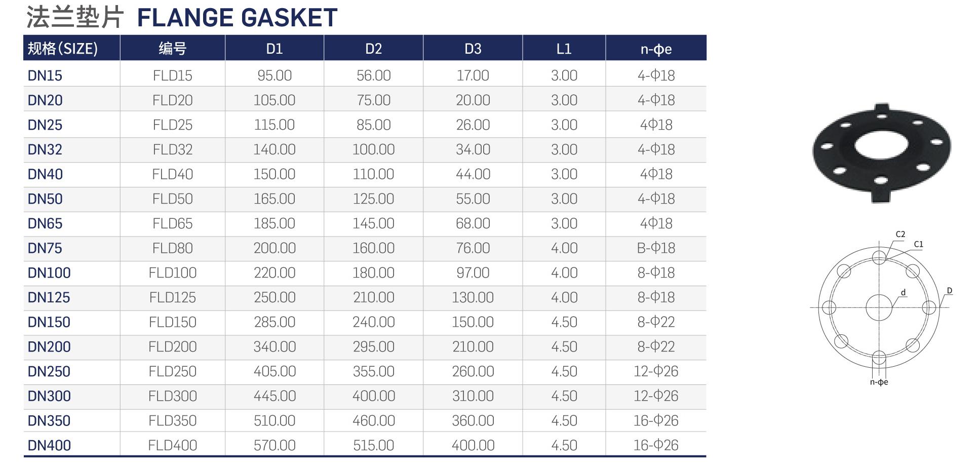Click the 编号 column header
The width and height of the screenshot is (980, 467).
[x=172, y=49]
